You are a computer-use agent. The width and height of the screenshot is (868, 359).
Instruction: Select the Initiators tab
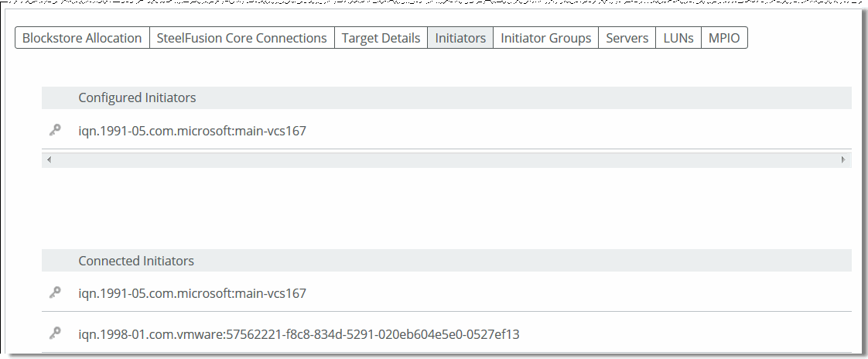[x=460, y=38]
